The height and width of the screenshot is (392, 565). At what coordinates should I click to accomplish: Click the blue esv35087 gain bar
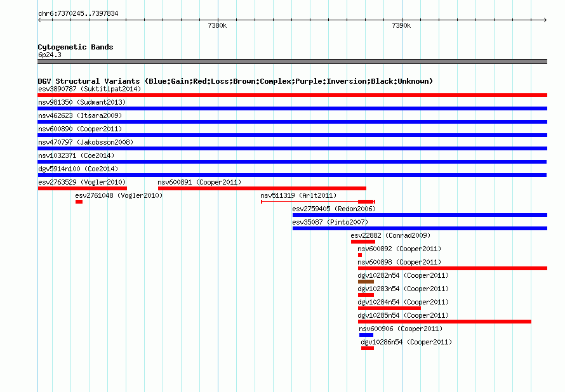pos(420,228)
